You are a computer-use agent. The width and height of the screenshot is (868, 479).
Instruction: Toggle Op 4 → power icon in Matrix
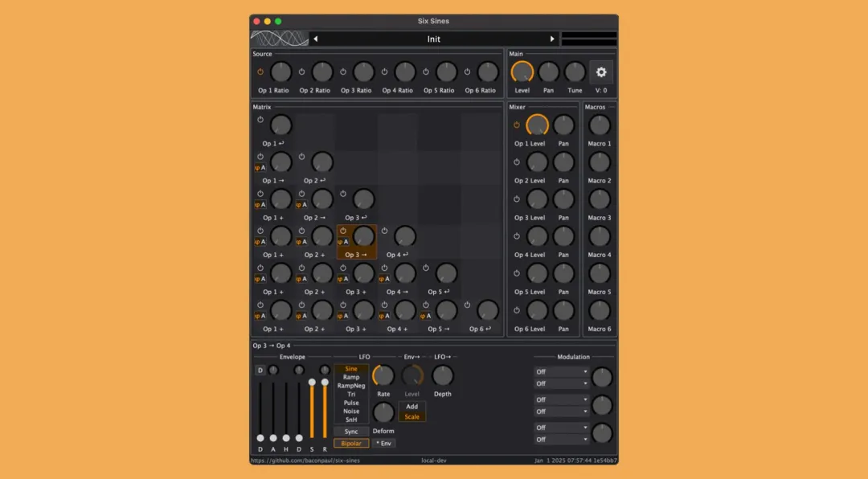coord(384,268)
